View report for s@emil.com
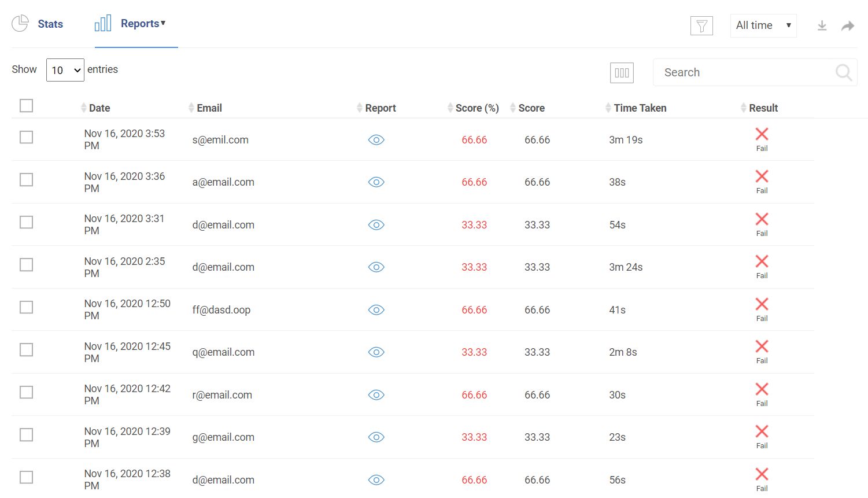The height and width of the screenshot is (498, 868). click(376, 140)
